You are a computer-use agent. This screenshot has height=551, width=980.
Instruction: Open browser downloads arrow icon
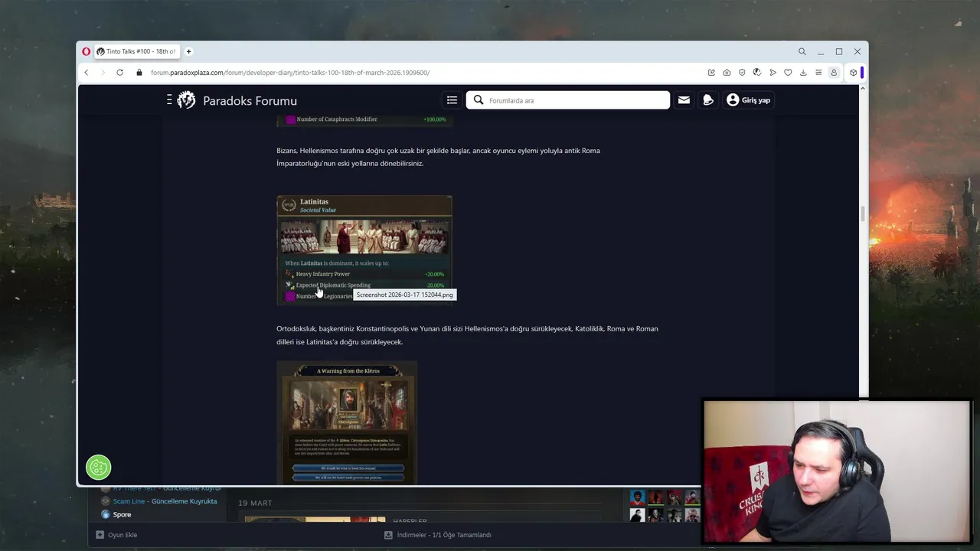tap(803, 73)
